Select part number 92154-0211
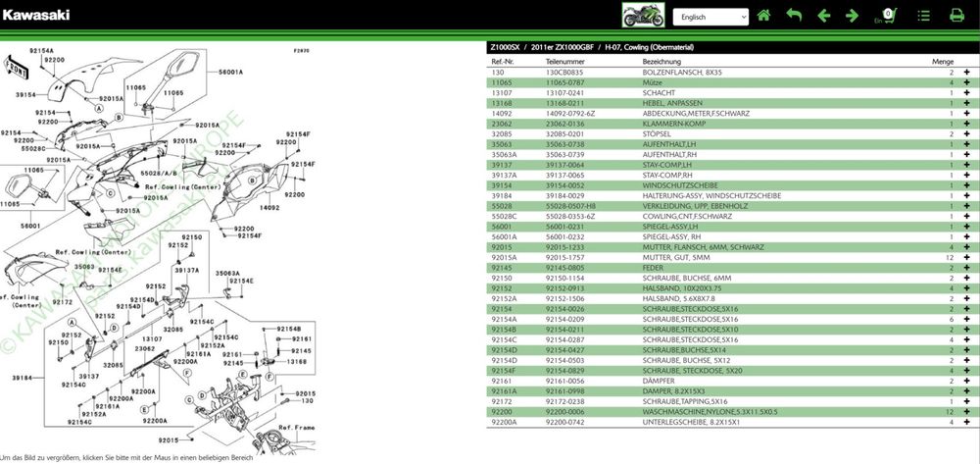This screenshot has height=464, width=980. [565, 330]
